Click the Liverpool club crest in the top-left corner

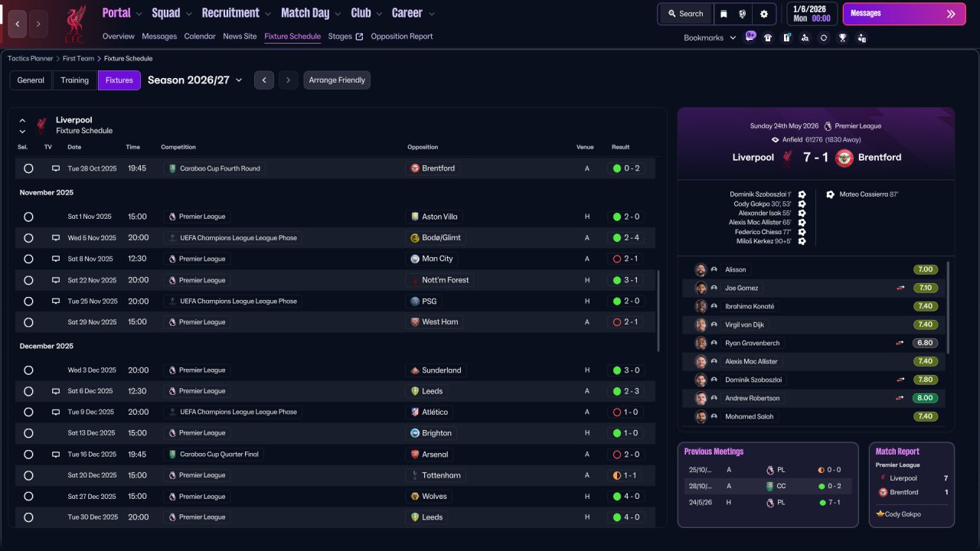click(x=74, y=24)
